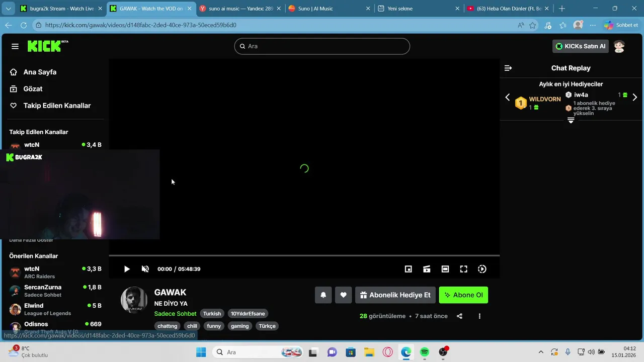Click KICKs Satın Al button

pyautogui.click(x=581, y=46)
